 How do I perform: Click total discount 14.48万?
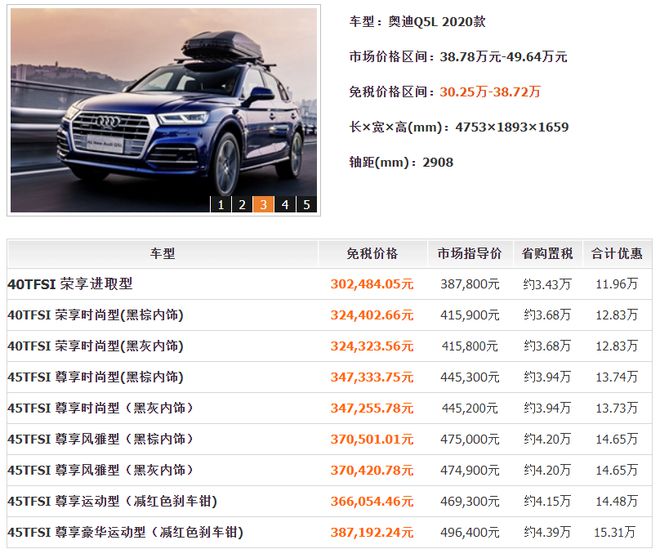pos(617,501)
